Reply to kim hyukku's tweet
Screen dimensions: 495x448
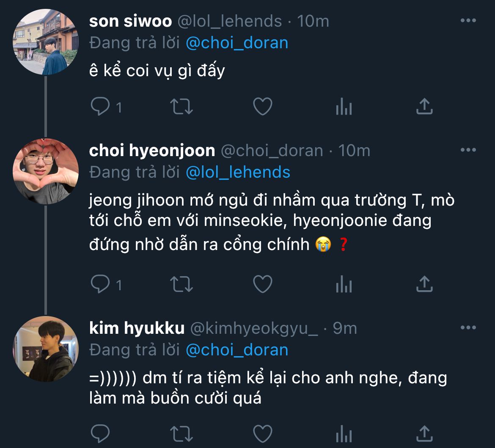[x=100, y=434]
